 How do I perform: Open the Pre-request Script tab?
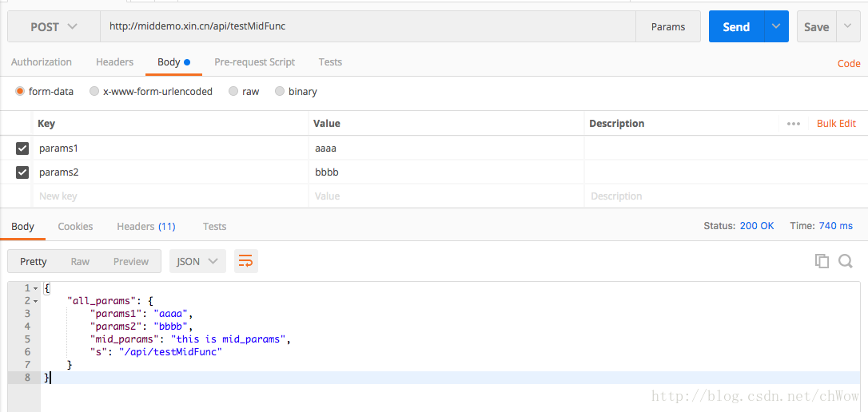[x=254, y=62]
